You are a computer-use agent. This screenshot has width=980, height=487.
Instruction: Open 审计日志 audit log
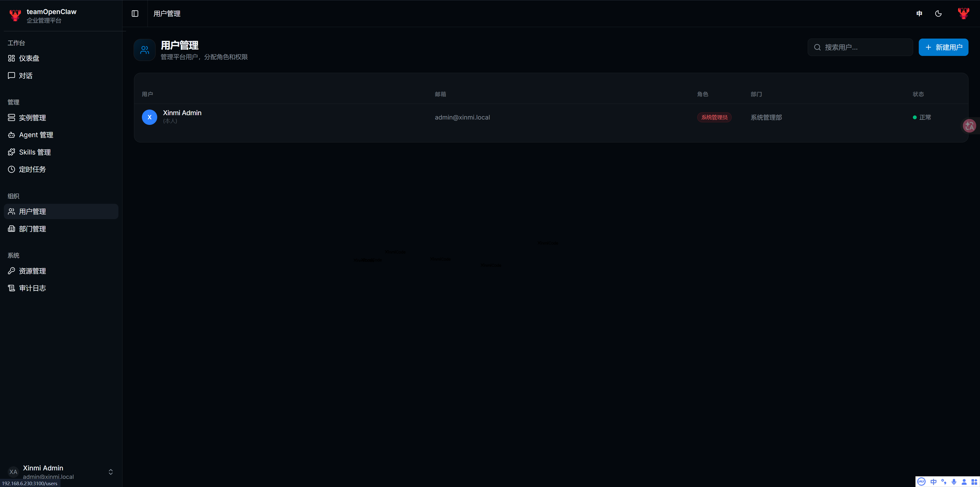(32, 288)
